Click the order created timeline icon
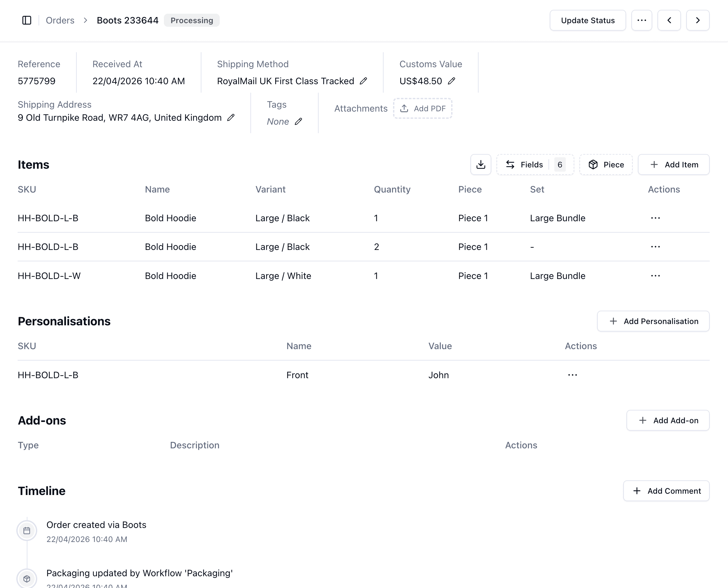 [x=27, y=531]
